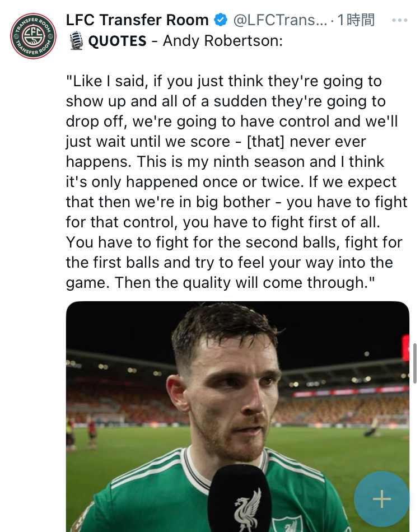Click the microphone emoji before QUOTES
Screen dimensions: 420x532
[x=76, y=41]
